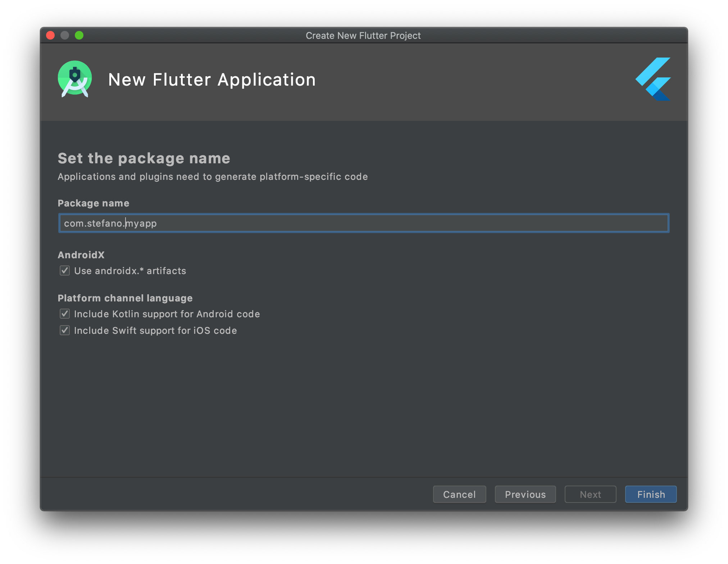Click the green zoom window button
728x564 pixels.
tap(79, 35)
